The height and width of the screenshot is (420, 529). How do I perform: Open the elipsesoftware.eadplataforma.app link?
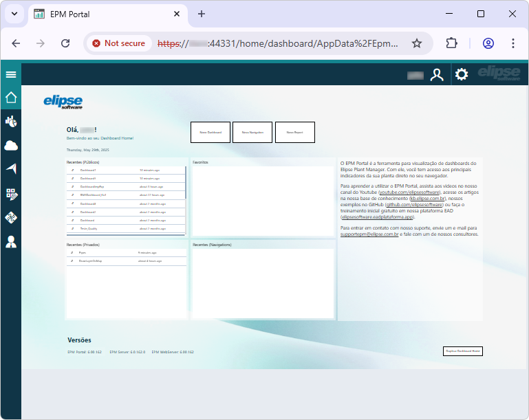[x=377, y=217]
